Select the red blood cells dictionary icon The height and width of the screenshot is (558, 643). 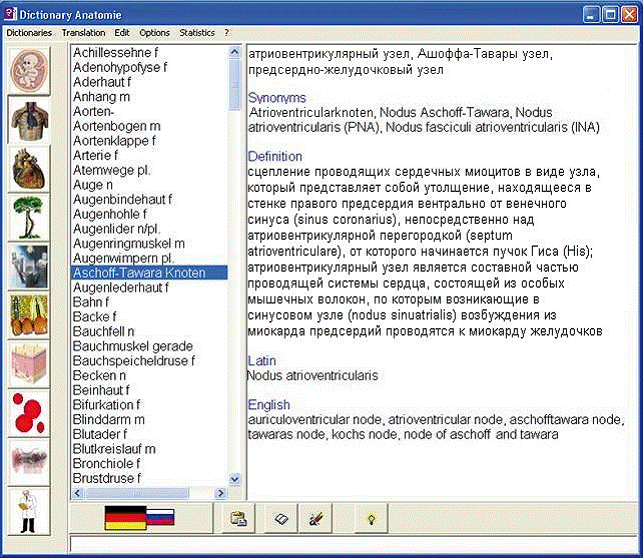pyautogui.click(x=29, y=413)
